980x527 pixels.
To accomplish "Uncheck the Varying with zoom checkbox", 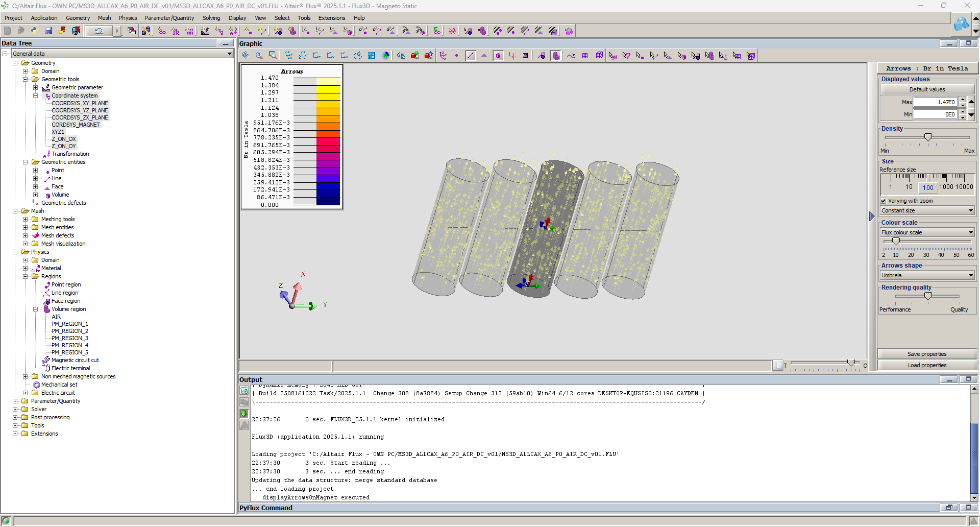I will (884, 201).
